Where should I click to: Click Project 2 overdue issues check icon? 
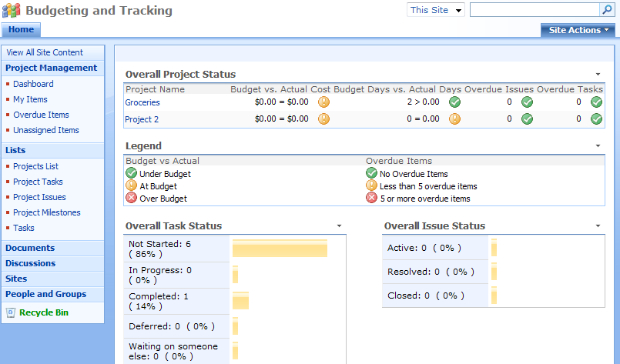pyautogui.click(x=527, y=119)
